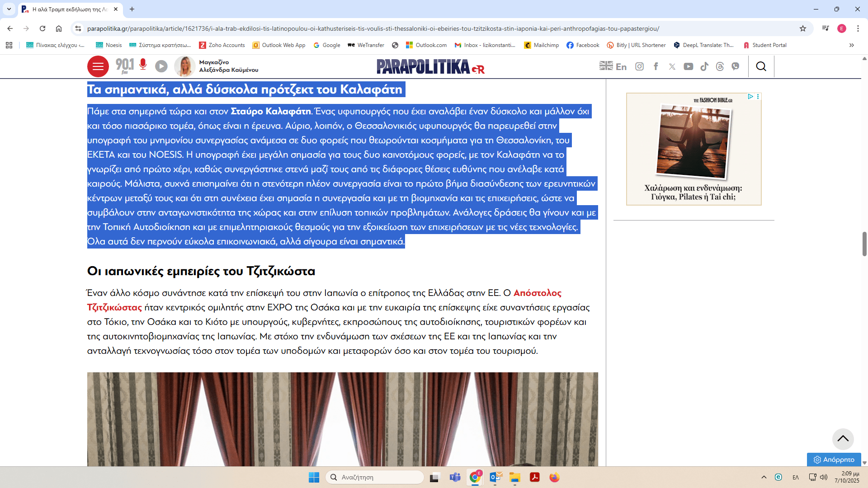Expand the hidden bookmarks chevron
The height and width of the screenshot is (488, 868).
point(852,45)
